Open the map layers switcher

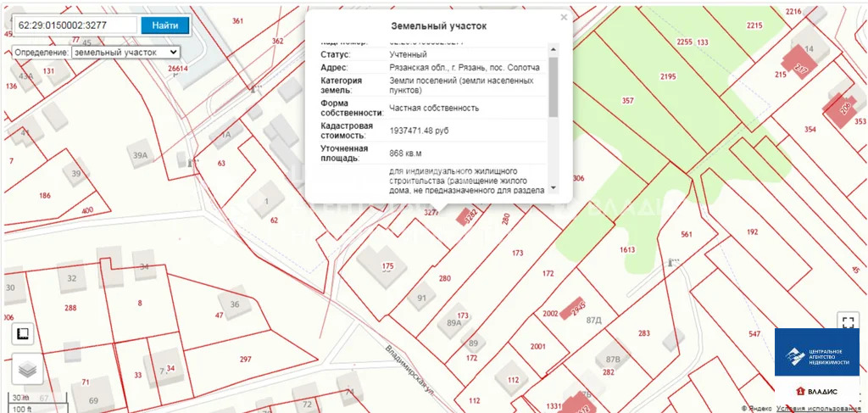27,369
